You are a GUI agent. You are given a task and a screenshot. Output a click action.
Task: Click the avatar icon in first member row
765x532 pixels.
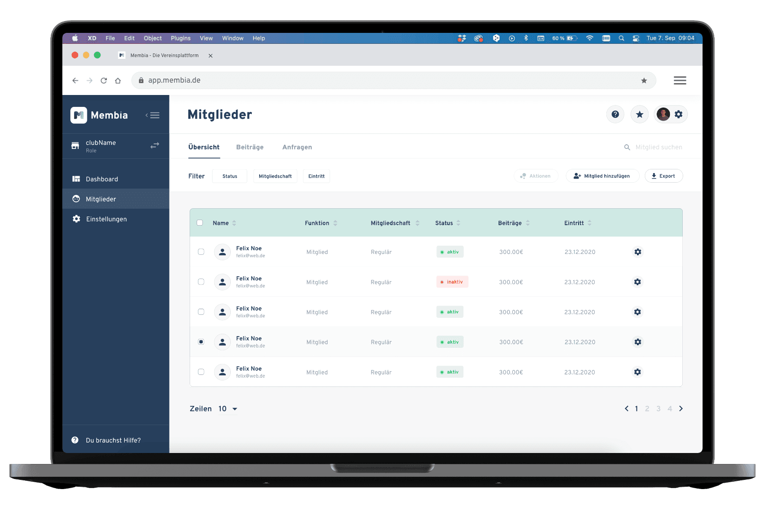[223, 252]
